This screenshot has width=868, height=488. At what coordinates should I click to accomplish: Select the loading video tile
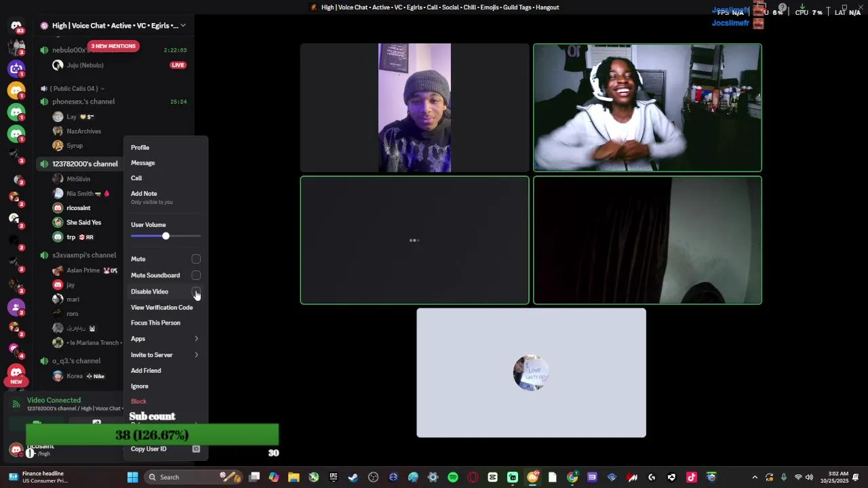click(414, 240)
